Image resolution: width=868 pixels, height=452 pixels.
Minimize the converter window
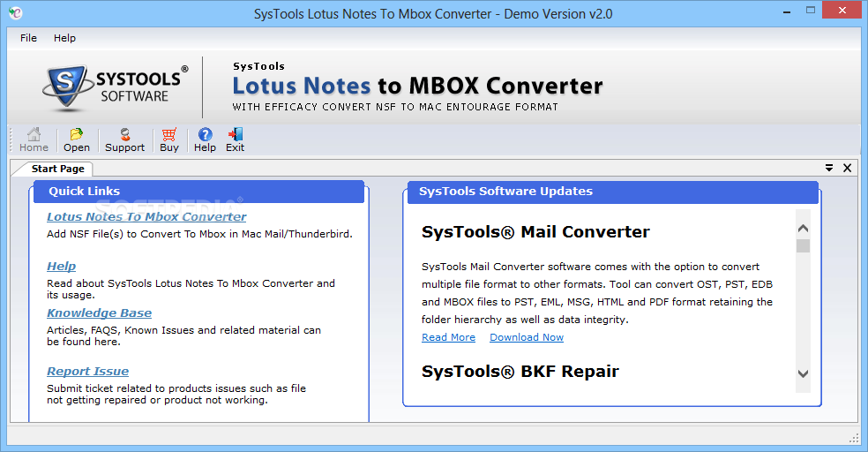pyautogui.click(x=786, y=11)
